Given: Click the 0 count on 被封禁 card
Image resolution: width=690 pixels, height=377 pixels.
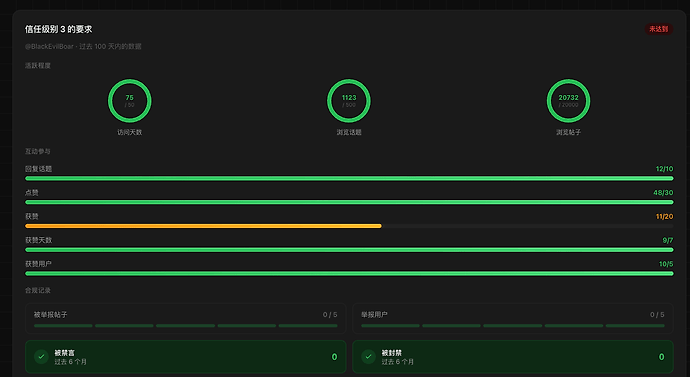Looking at the screenshot, I should (661, 357).
